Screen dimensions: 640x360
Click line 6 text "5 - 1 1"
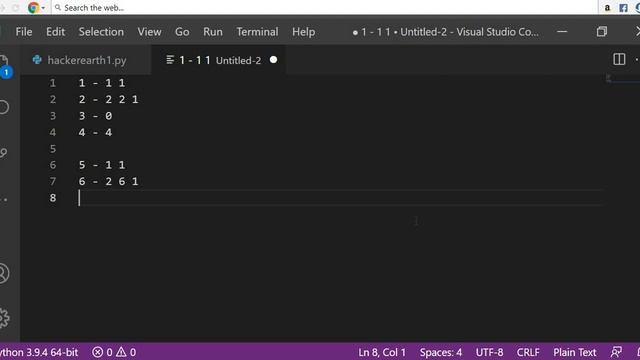[102, 164]
